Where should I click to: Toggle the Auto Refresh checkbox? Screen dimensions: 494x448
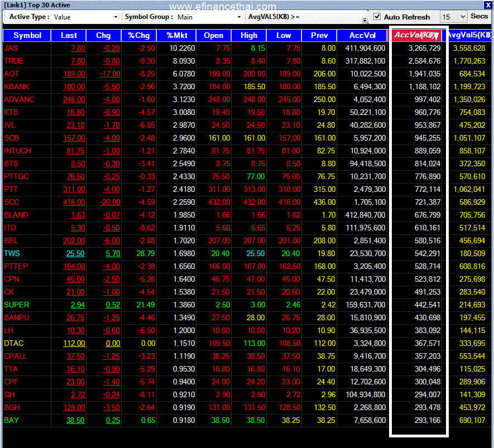point(377,17)
